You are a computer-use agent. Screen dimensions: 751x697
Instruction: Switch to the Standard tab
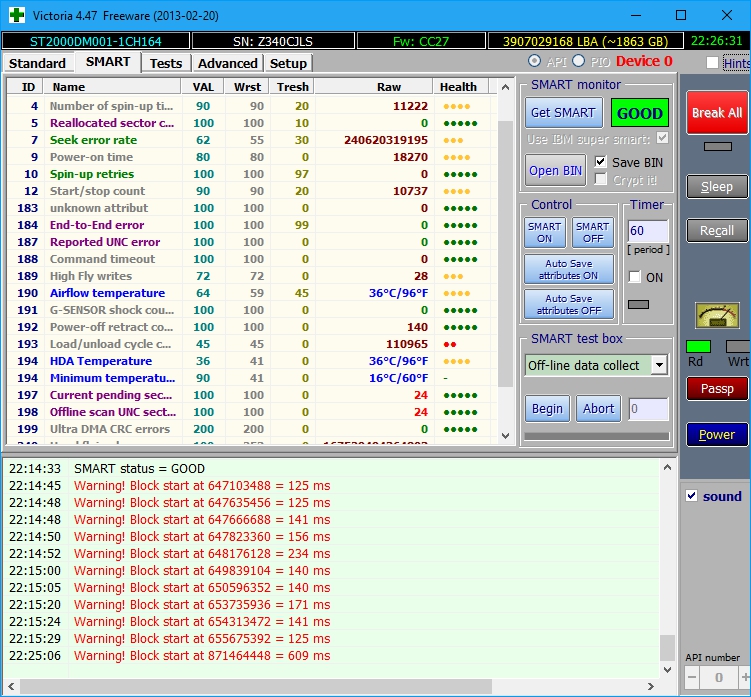point(37,63)
